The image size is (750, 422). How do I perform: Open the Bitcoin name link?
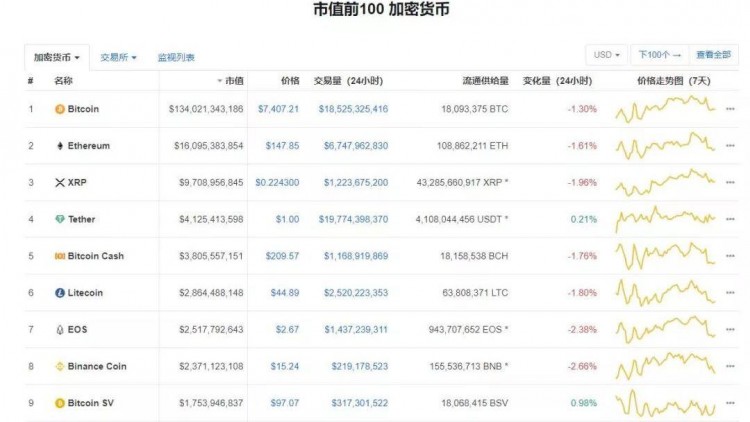83,109
